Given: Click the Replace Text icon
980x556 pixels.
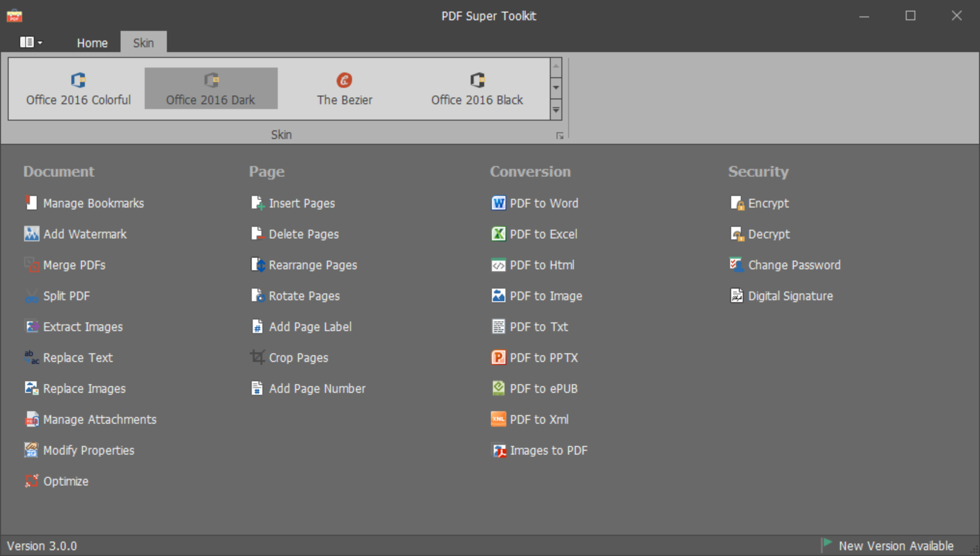Looking at the screenshot, I should (32, 358).
